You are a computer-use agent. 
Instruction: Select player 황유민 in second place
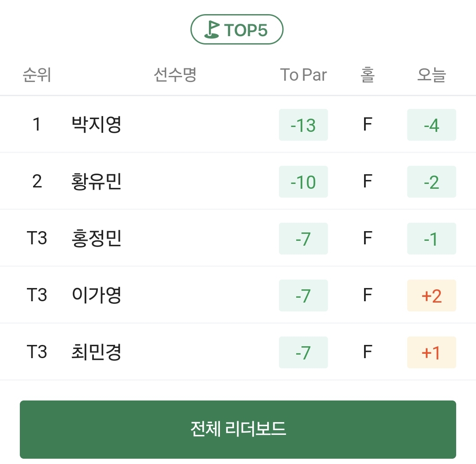click(97, 181)
